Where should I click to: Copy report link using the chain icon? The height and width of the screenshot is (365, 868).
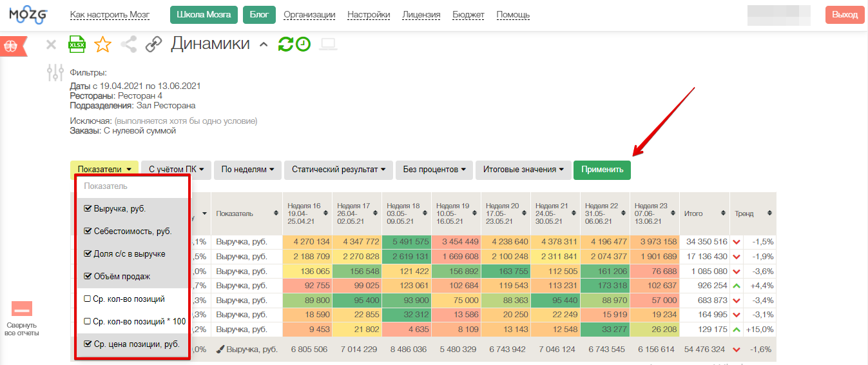tap(153, 44)
